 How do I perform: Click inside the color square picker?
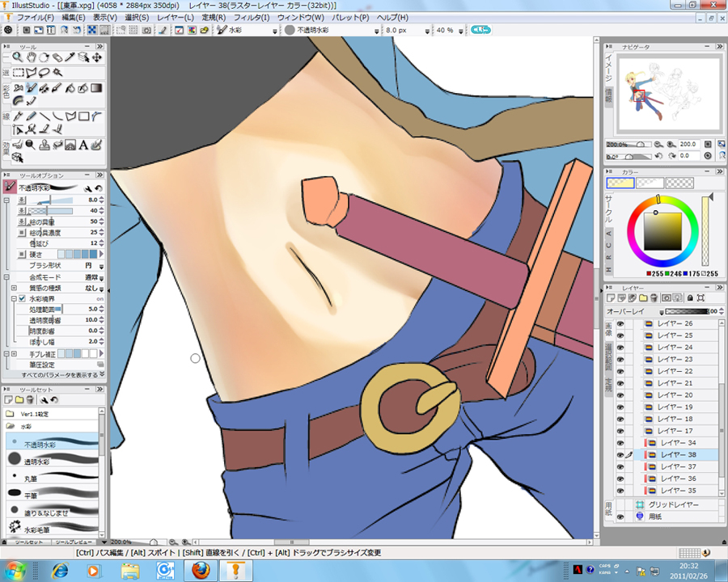coord(662,232)
